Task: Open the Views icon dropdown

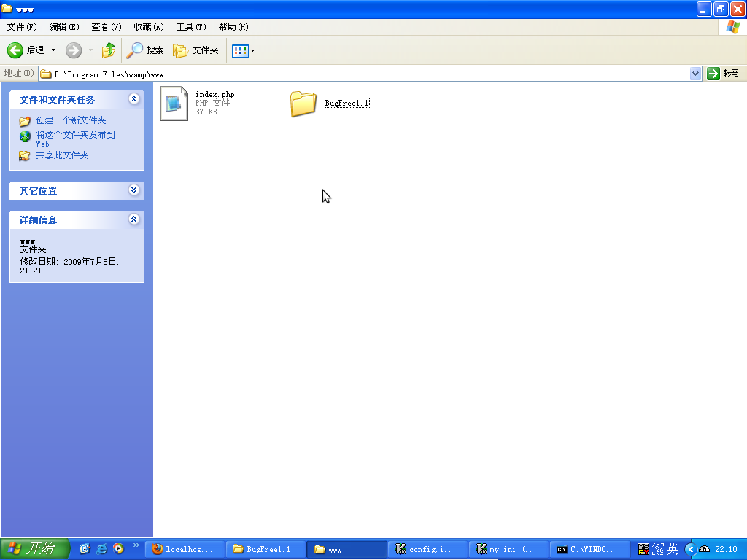Action: [243, 50]
